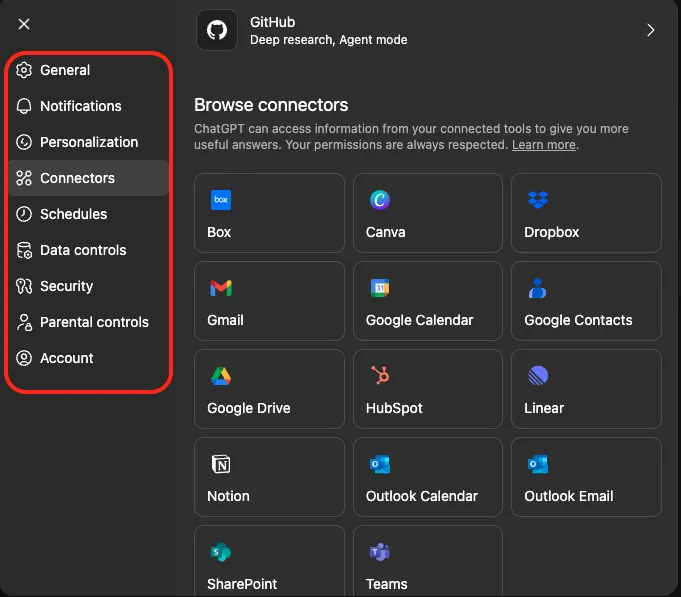Choose the Outlook Email connector tile
The height and width of the screenshot is (597, 681).
click(585, 477)
